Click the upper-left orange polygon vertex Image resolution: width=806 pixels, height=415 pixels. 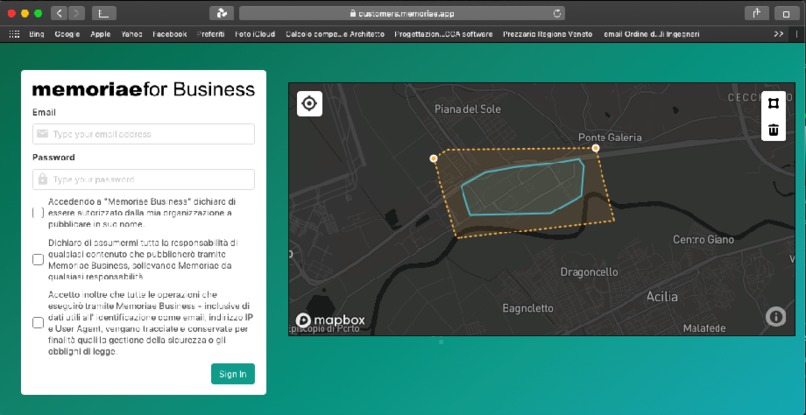tap(433, 158)
